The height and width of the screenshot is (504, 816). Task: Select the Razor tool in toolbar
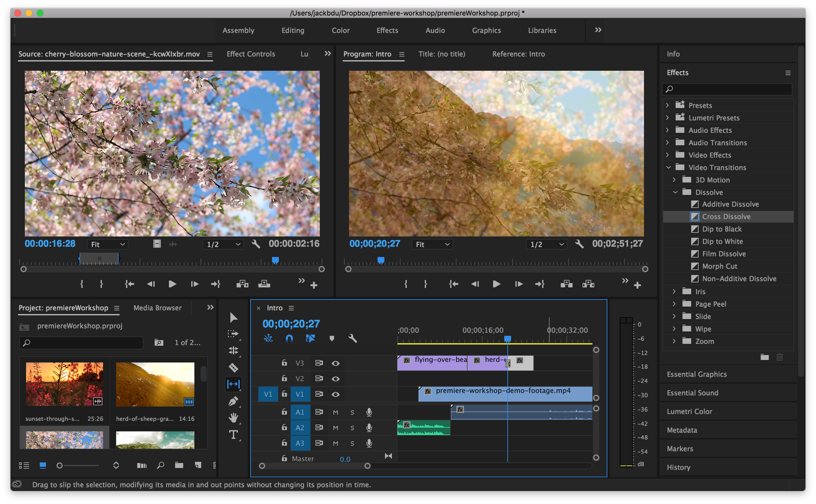point(233,367)
